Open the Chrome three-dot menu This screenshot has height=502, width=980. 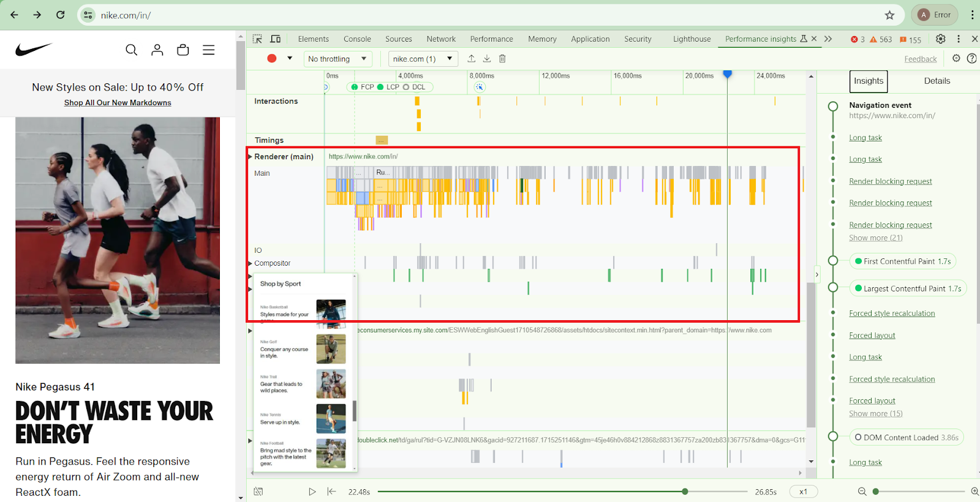point(972,15)
